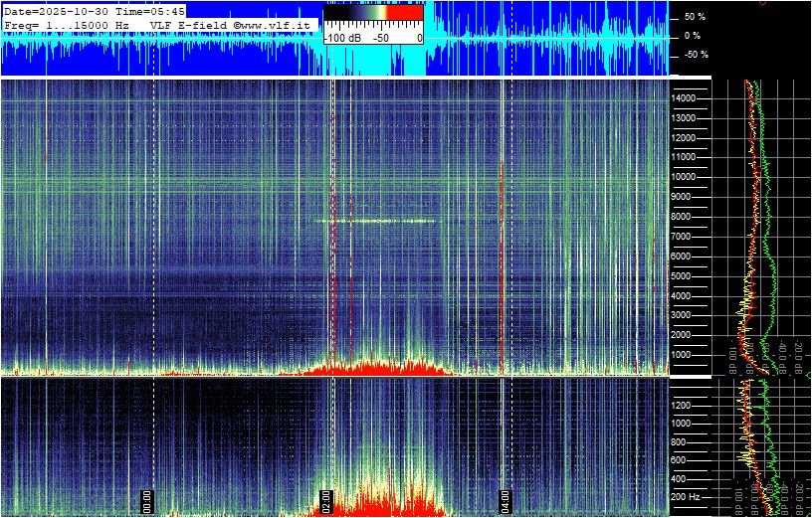
Task: Click the "Date=2025-10-30" header text
Action: click(x=56, y=11)
